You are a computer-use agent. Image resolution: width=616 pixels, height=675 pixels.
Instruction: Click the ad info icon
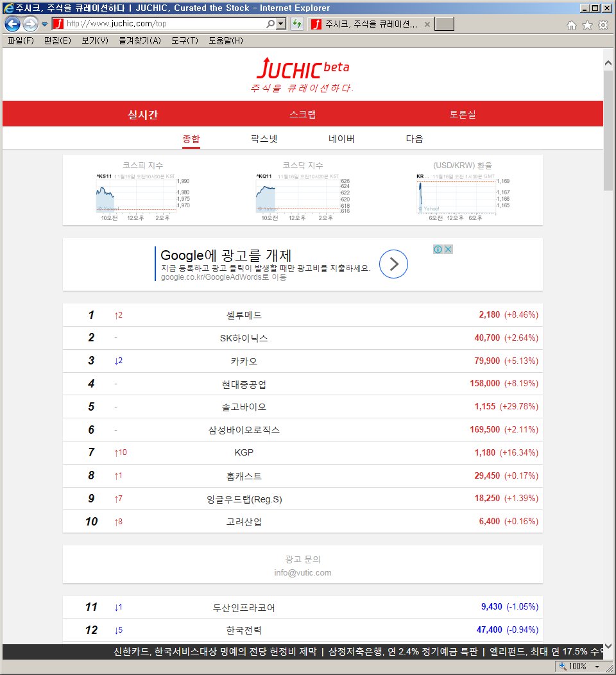tap(438, 249)
